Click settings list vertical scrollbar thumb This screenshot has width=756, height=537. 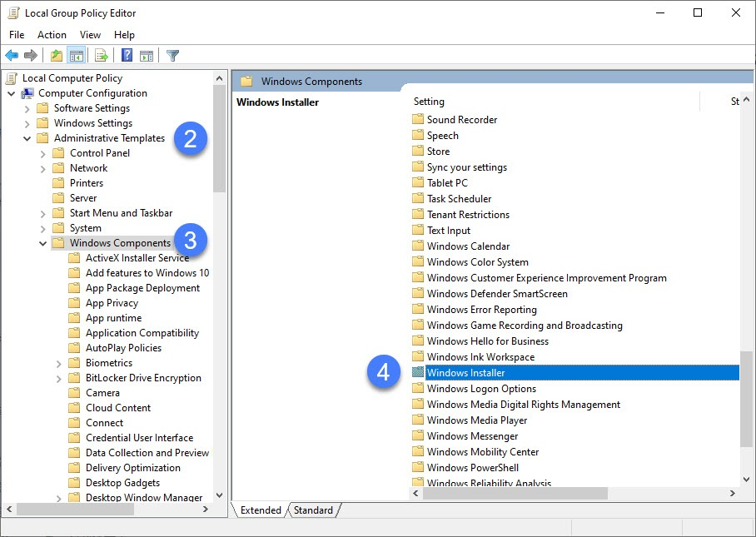point(746,399)
